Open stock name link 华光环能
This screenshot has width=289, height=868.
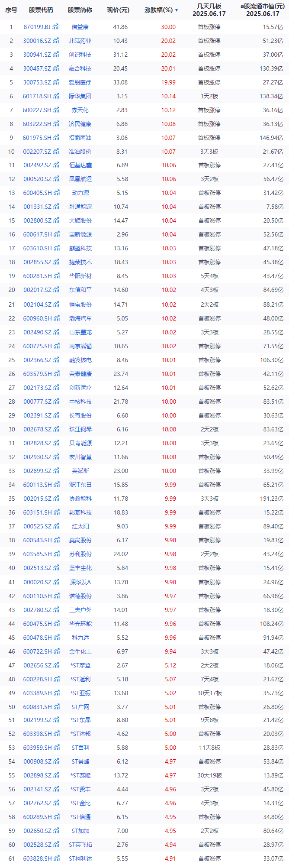80,624
